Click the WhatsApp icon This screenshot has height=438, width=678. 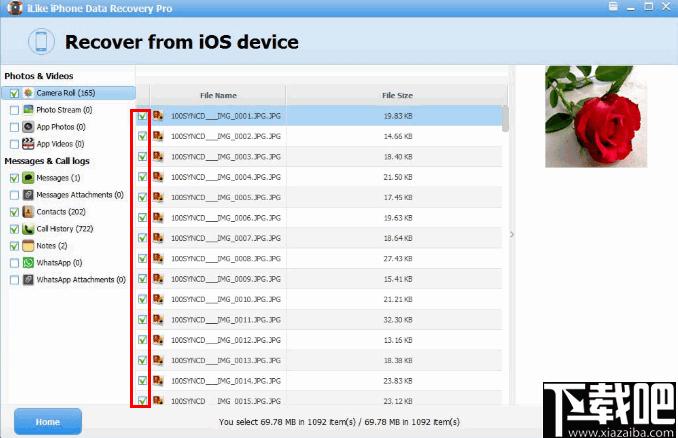point(28,262)
